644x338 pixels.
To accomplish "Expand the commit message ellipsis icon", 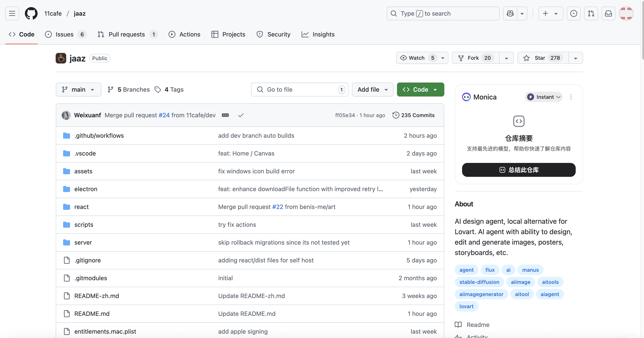I will tap(225, 115).
